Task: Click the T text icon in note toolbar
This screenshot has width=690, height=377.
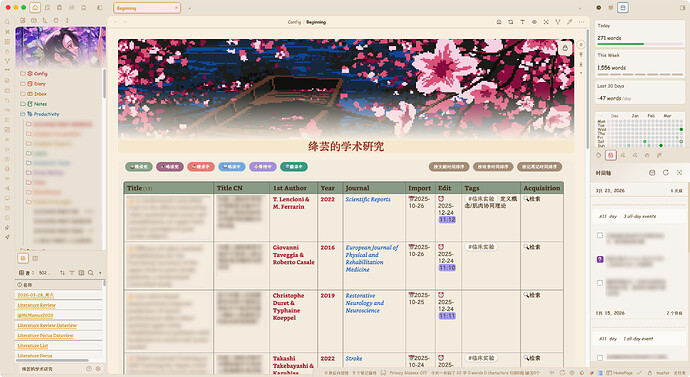Action: click(522, 22)
